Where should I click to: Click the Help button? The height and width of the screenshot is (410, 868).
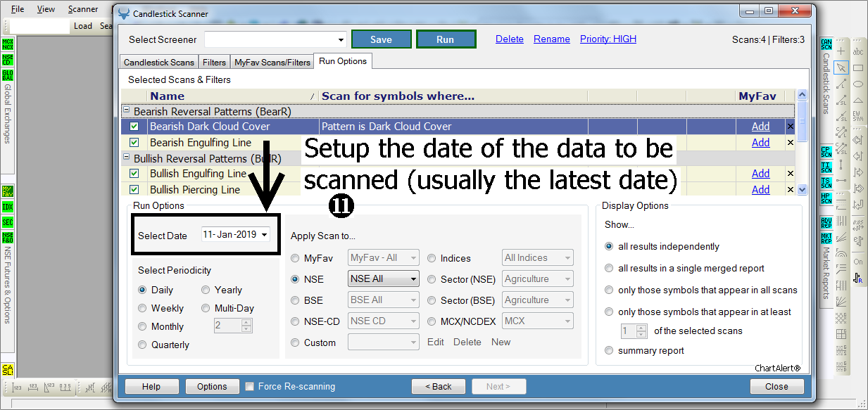pyautogui.click(x=151, y=386)
